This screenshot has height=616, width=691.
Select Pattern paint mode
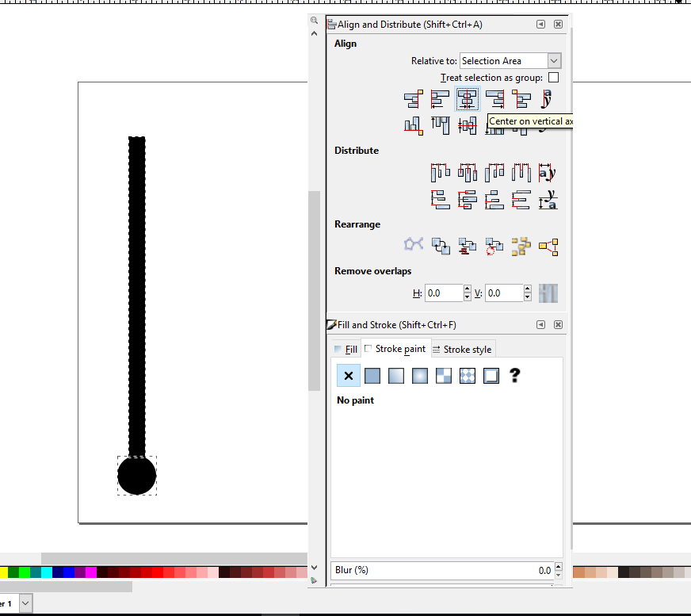[468, 376]
